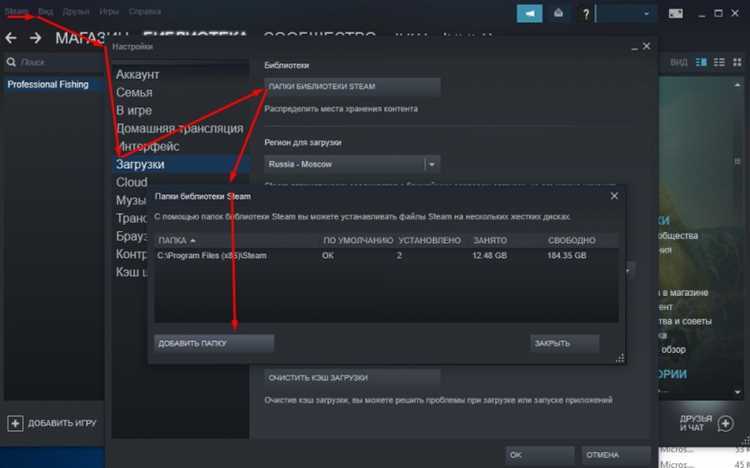The image size is (750, 468).
Task: Close the Папки библиотеки Steam dialog with X
Action: (x=614, y=196)
